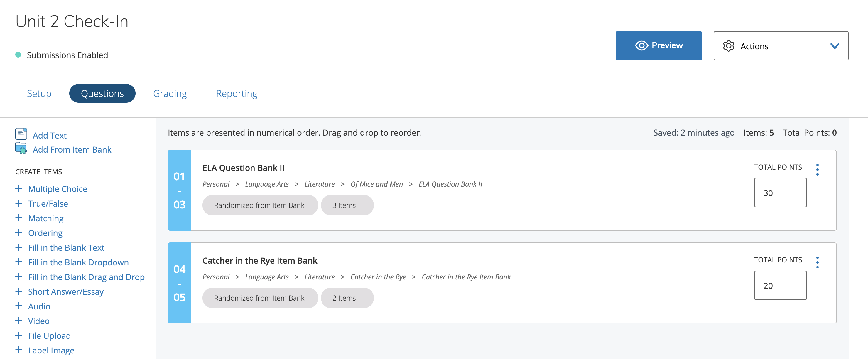This screenshot has width=868, height=359.
Task: Switch to Grading tab
Action: point(170,93)
